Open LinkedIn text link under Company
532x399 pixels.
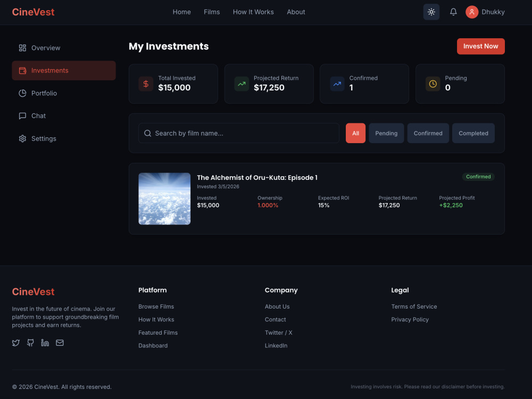coord(276,345)
